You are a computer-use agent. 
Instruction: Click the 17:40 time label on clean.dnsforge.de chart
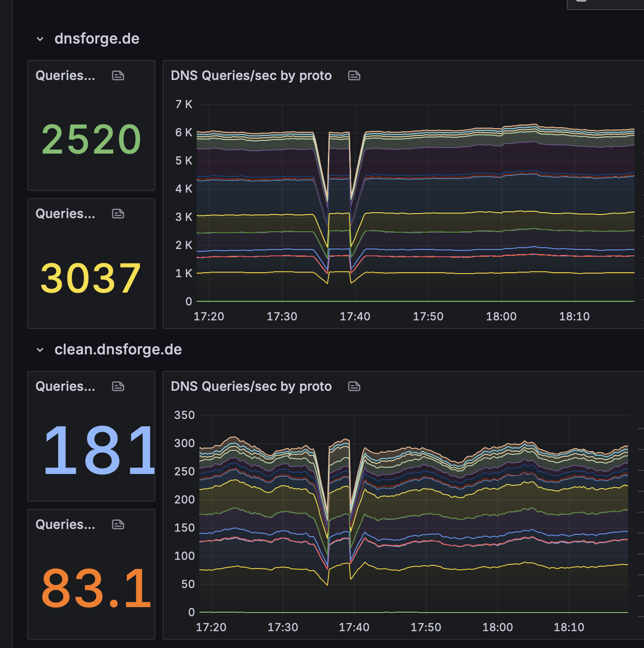tap(354, 627)
